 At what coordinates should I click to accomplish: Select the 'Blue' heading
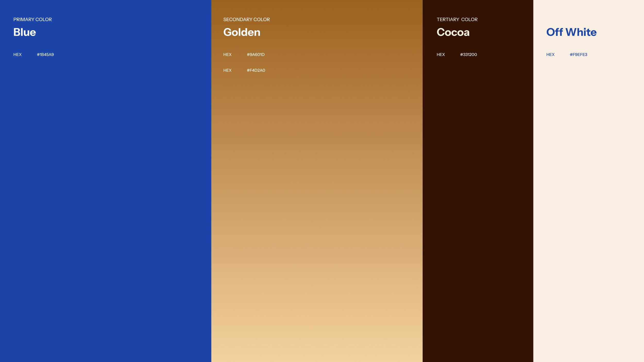(x=25, y=32)
